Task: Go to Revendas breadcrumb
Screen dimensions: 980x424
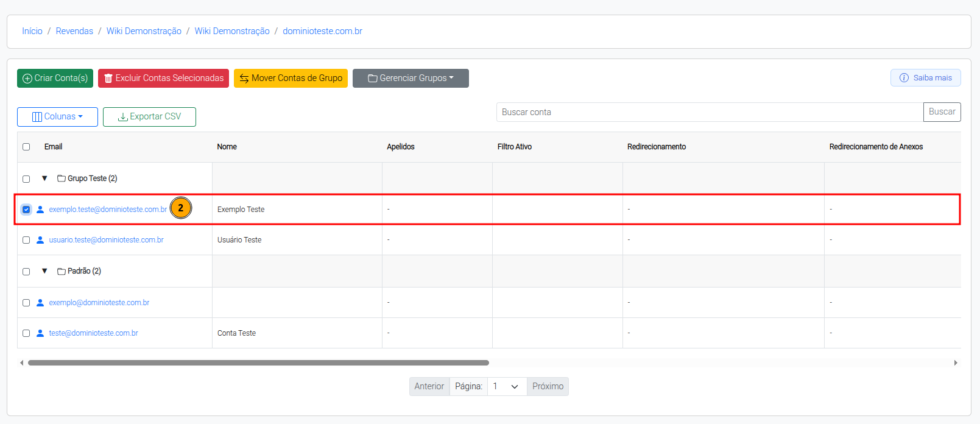Action: [74, 31]
